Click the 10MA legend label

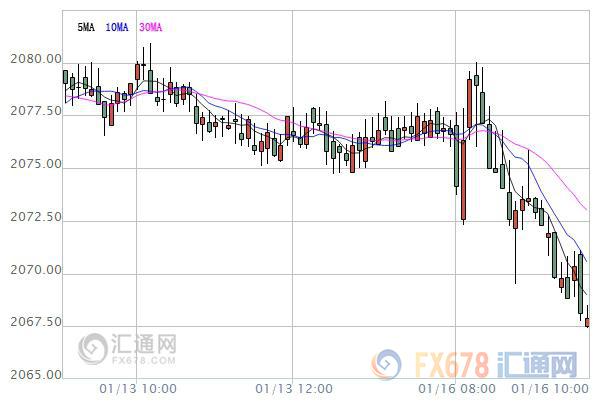tap(117, 27)
